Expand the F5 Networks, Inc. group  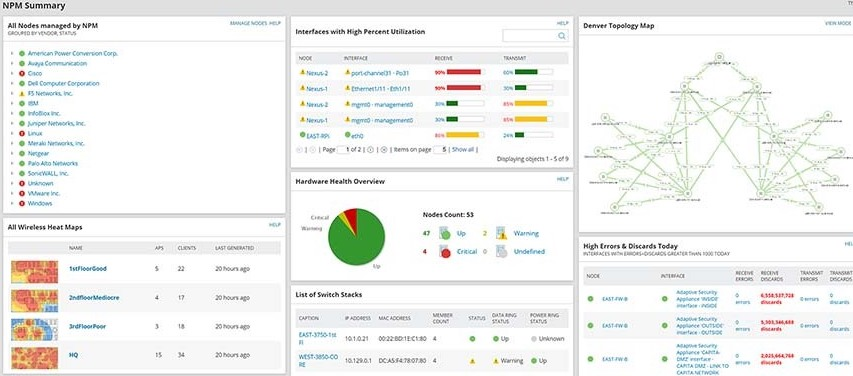coord(12,94)
